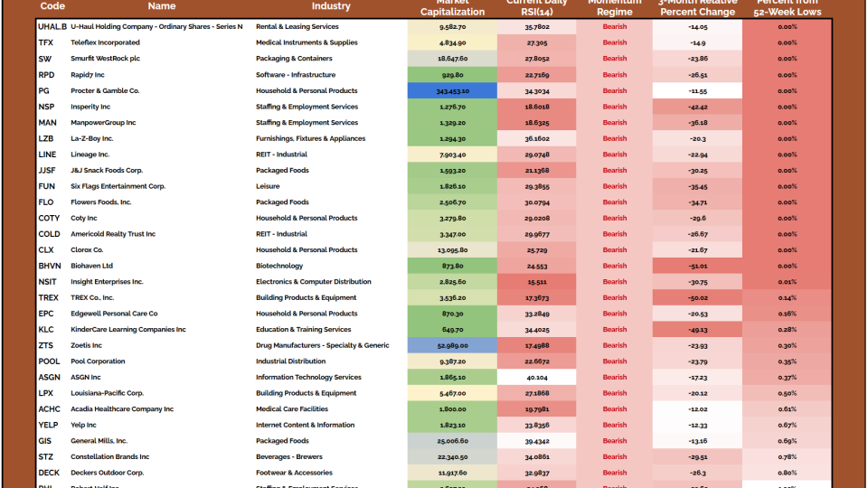Select the TREX 3-month change -50.02
868x488 pixels.
(697, 297)
